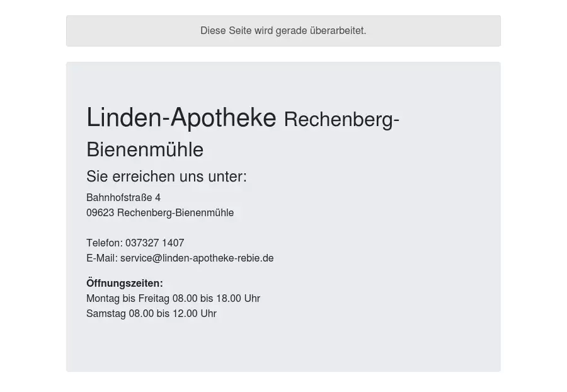This screenshot has height=392, width=567.
Task: Open the service@linden-apotheke-rebie.de email address
Action: (197, 258)
